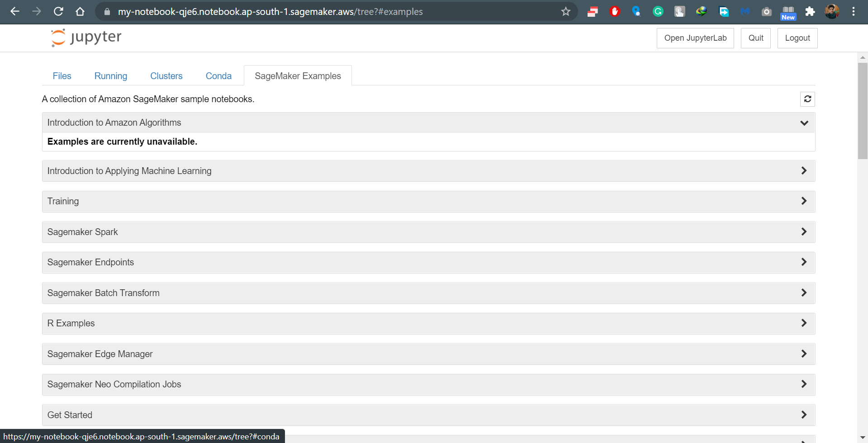Open the Internet Download Manager extension icon

pyautogui.click(x=701, y=12)
